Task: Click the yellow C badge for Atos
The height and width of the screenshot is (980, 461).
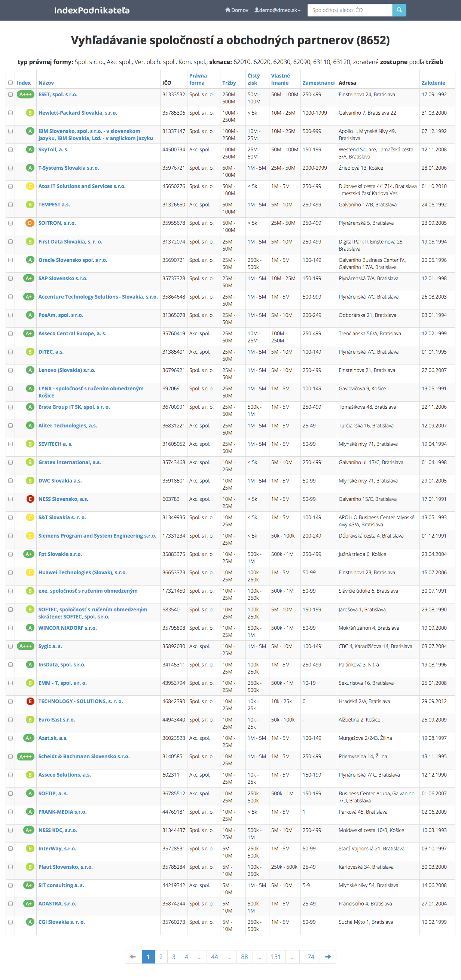Action: coord(30,186)
